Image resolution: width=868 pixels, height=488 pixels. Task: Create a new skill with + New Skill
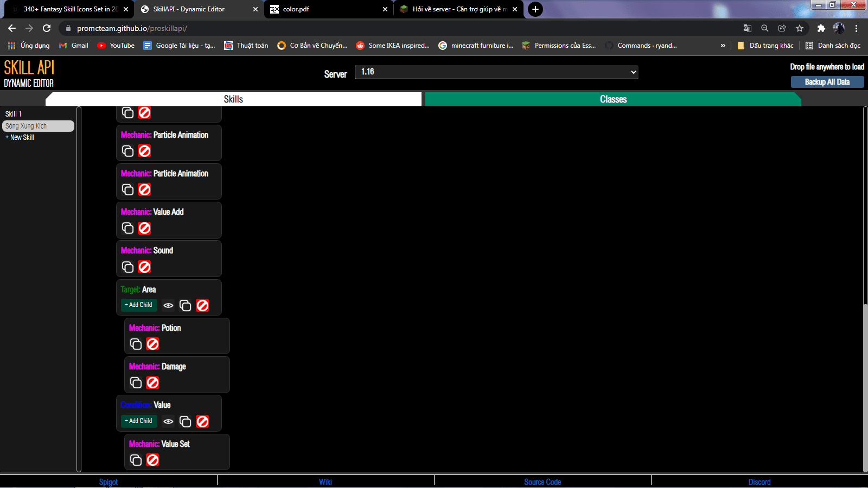pos(20,138)
